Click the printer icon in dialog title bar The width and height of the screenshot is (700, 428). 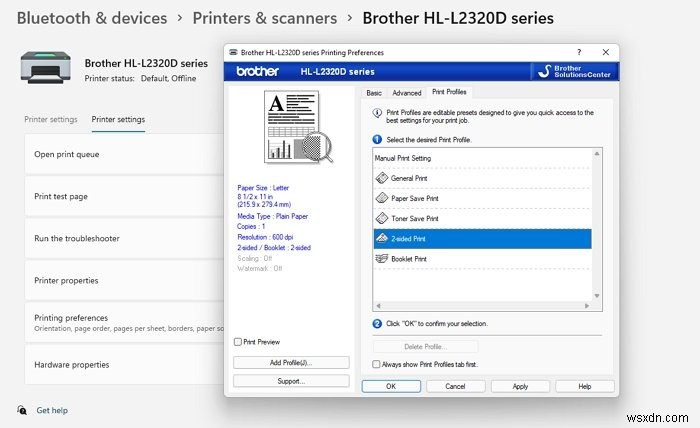pos(233,53)
